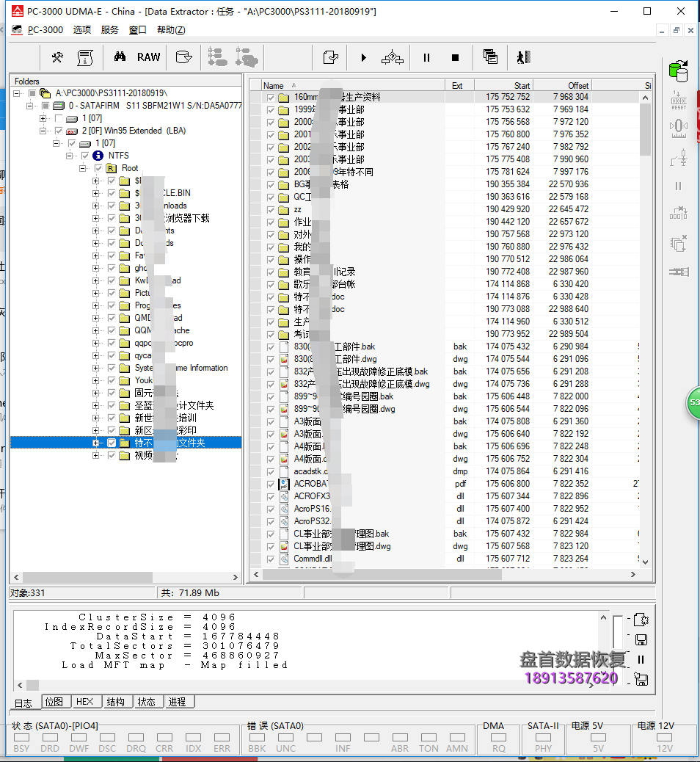The height and width of the screenshot is (762, 700).
Task: Click the RESET counter icon in right sidebar
Action: point(678,101)
